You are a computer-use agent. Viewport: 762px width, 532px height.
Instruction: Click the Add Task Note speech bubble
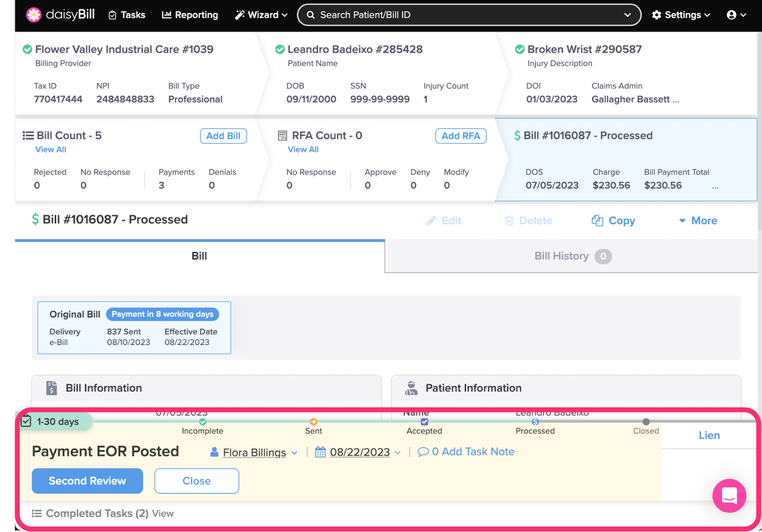tap(423, 452)
